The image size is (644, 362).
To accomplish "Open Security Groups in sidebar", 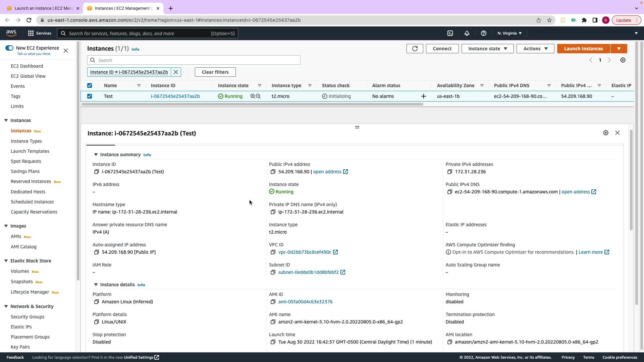I will (28, 317).
